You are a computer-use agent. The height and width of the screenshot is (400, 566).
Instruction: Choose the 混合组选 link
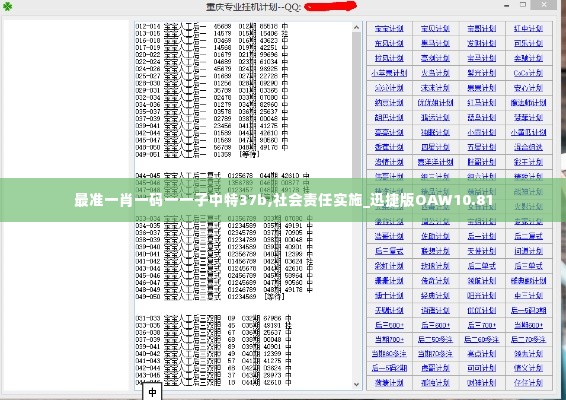tap(528, 147)
